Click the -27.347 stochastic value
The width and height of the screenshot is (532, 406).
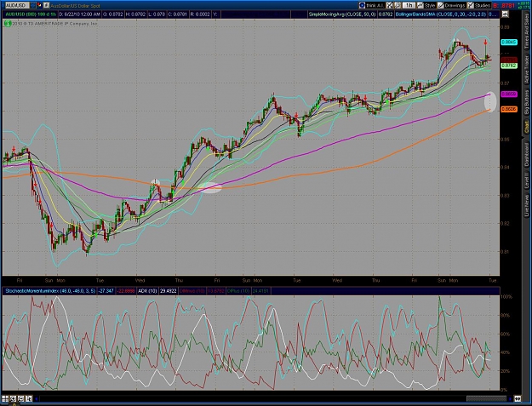(x=106, y=291)
